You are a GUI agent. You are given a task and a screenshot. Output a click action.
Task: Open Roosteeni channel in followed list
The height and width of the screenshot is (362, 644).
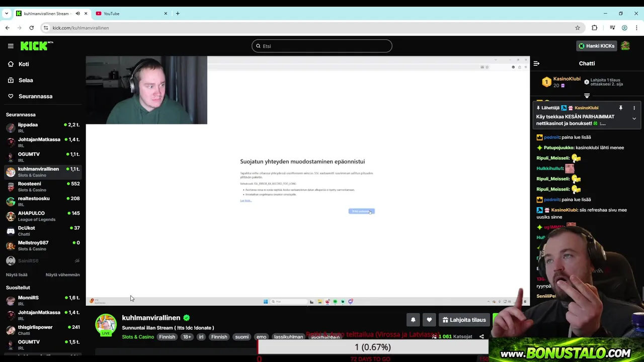(43, 187)
